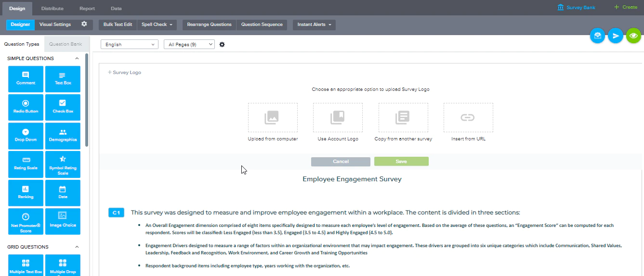Click Upload from computer logo option
This screenshot has height=276, width=644.
tap(273, 118)
